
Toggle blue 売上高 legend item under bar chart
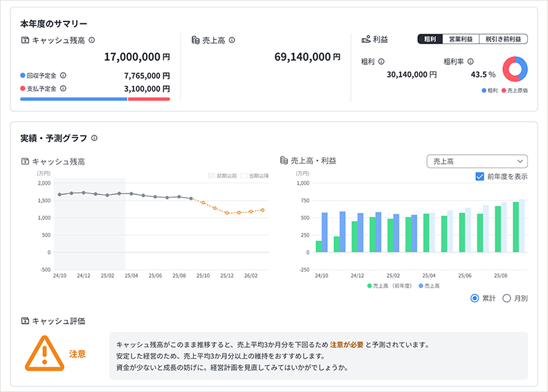(x=429, y=286)
